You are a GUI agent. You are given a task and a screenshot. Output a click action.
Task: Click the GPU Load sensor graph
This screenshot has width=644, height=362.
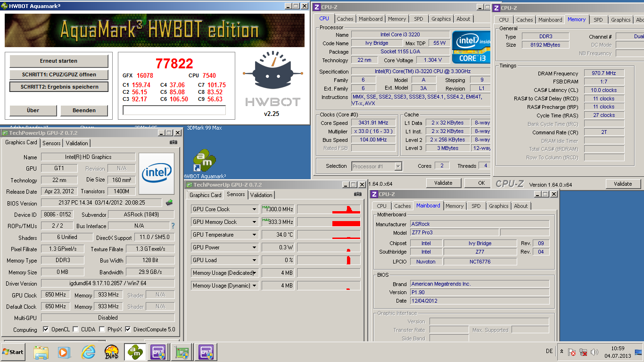click(329, 260)
